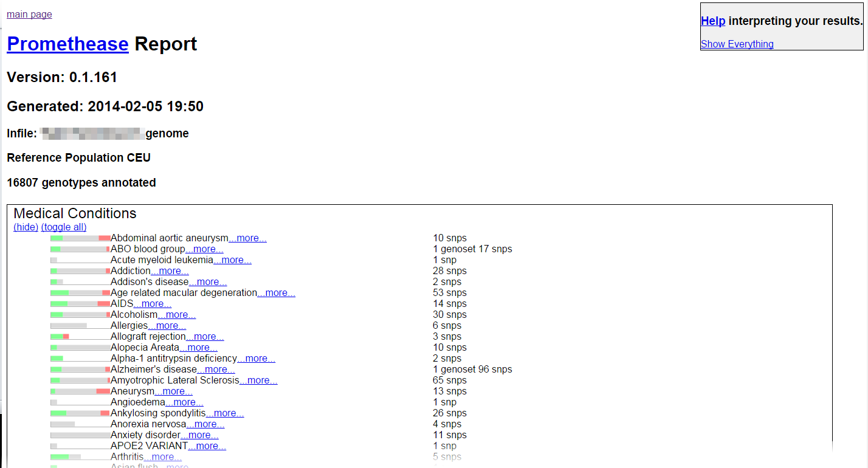Click the 53 snps count

tap(450, 293)
